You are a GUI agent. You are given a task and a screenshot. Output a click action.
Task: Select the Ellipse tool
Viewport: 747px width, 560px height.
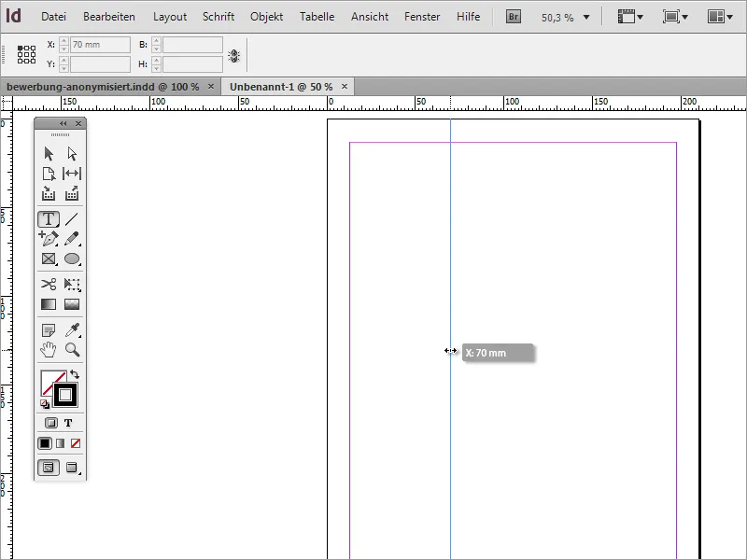click(x=72, y=259)
